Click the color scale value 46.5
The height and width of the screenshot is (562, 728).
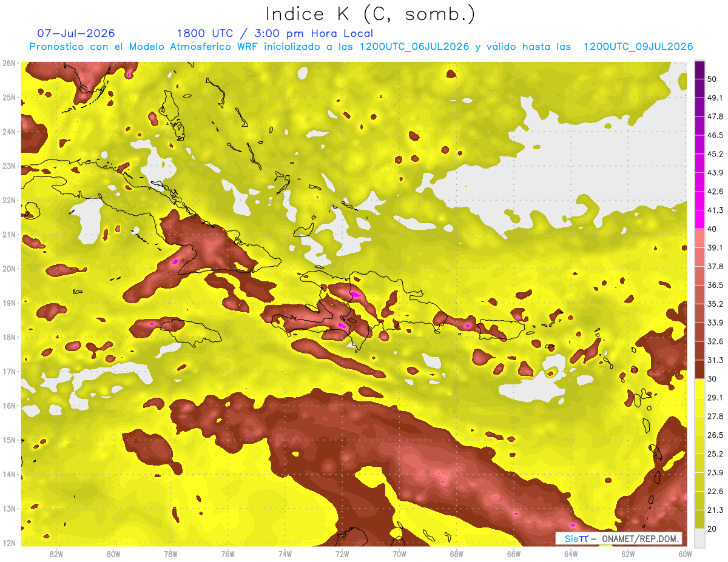(x=715, y=135)
